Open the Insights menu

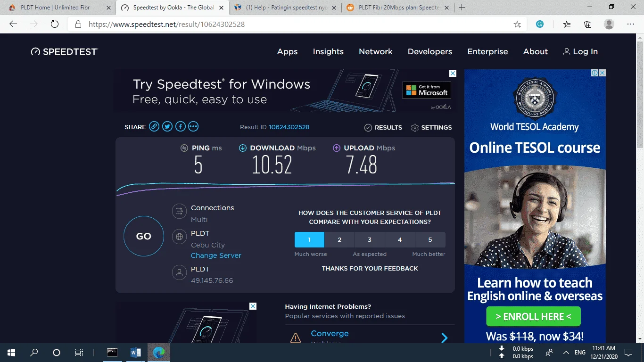328,52
